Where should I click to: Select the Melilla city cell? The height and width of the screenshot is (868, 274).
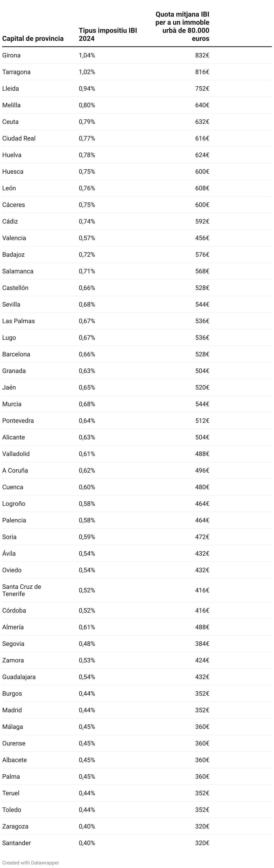11,105
